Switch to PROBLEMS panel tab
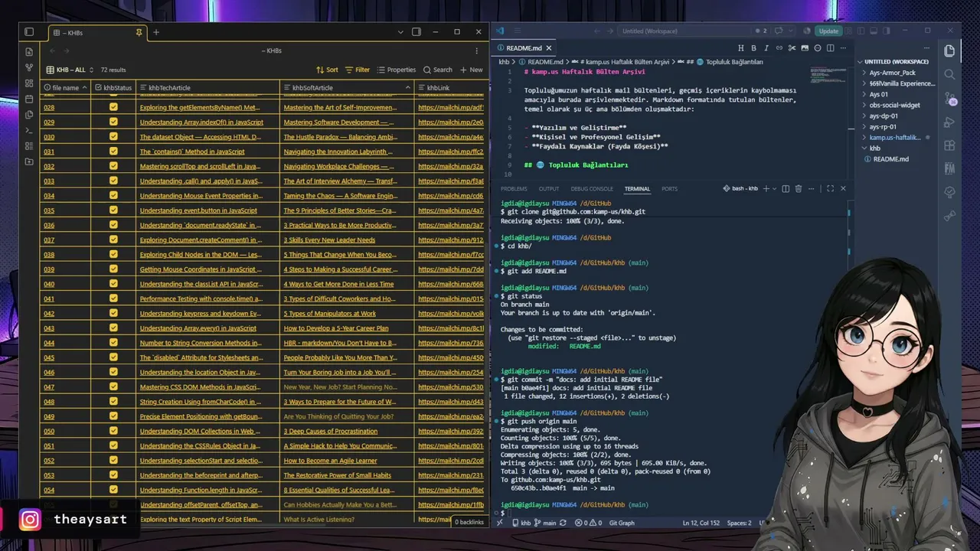 click(514, 188)
